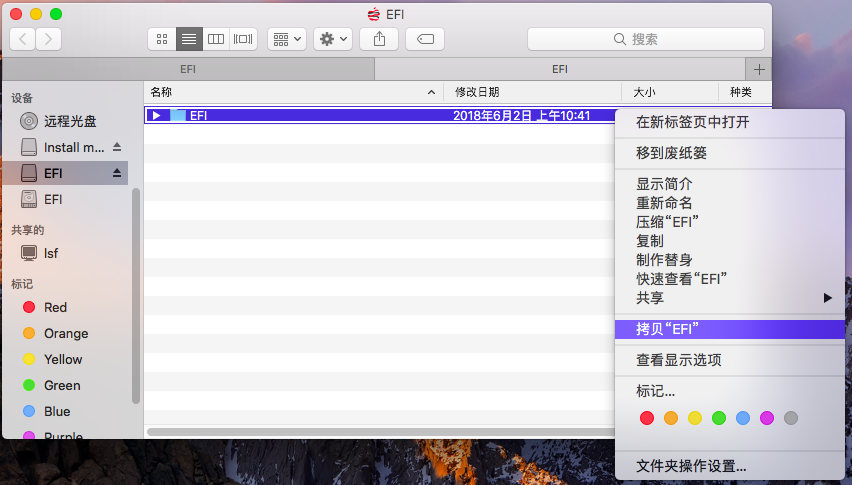The height and width of the screenshot is (485, 852).
Task: Click the file list horizontal scrollbar
Action: [x=380, y=432]
